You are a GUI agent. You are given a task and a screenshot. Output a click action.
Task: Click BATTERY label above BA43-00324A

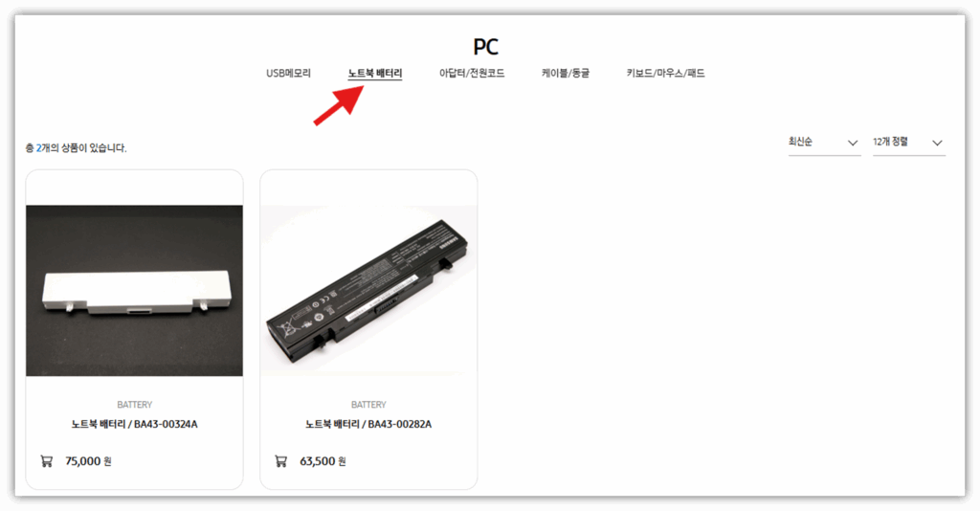(134, 405)
